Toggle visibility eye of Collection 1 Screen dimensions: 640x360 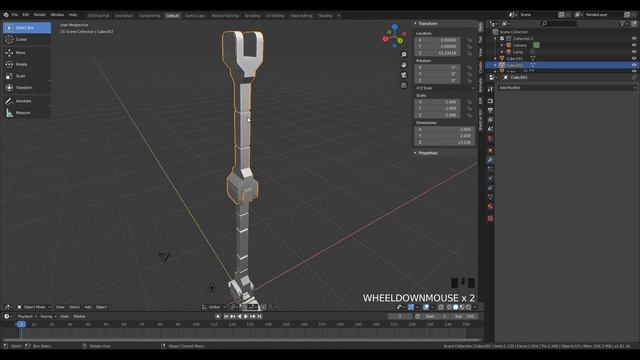(x=634, y=39)
